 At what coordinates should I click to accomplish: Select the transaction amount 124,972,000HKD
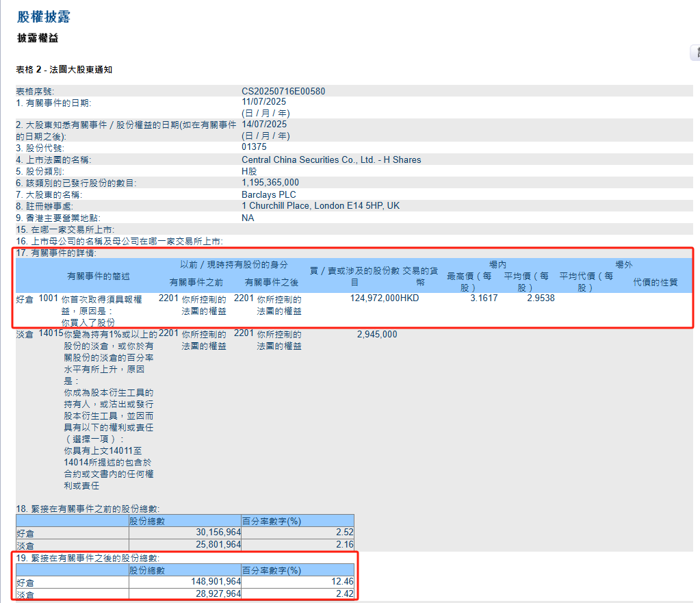click(385, 299)
